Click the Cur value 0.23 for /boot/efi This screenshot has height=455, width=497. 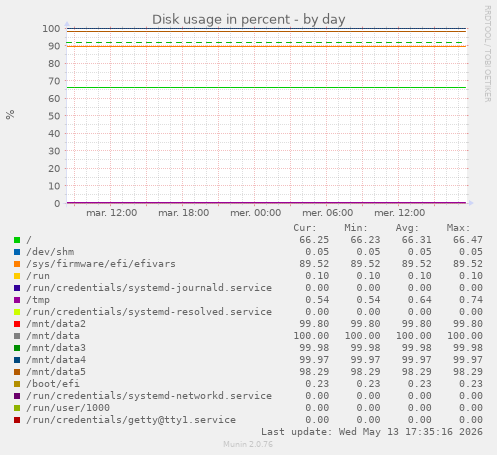[x=317, y=384]
